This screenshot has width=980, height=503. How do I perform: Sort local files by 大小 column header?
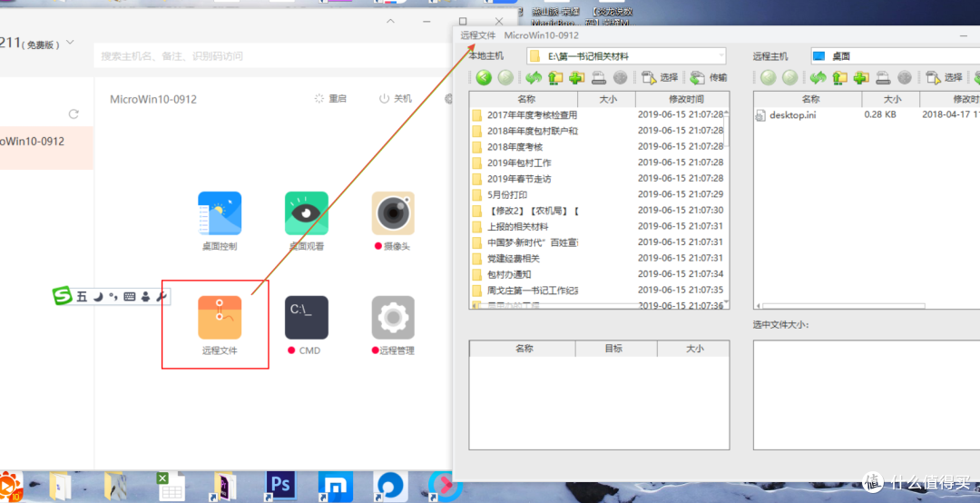pyautogui.click(x=607, y=99)
